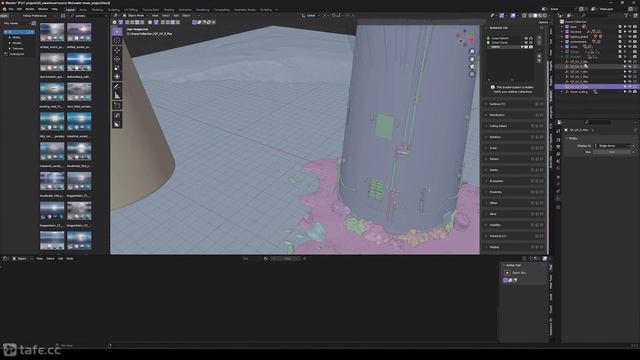Screen dimensions: 640x360
Task: Toggle render camera icon for Structure collection
Action: [635, 31]
